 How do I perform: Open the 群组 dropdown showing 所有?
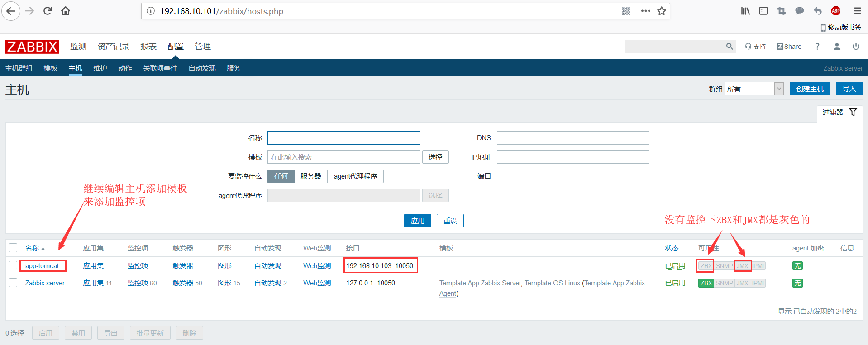754,89
